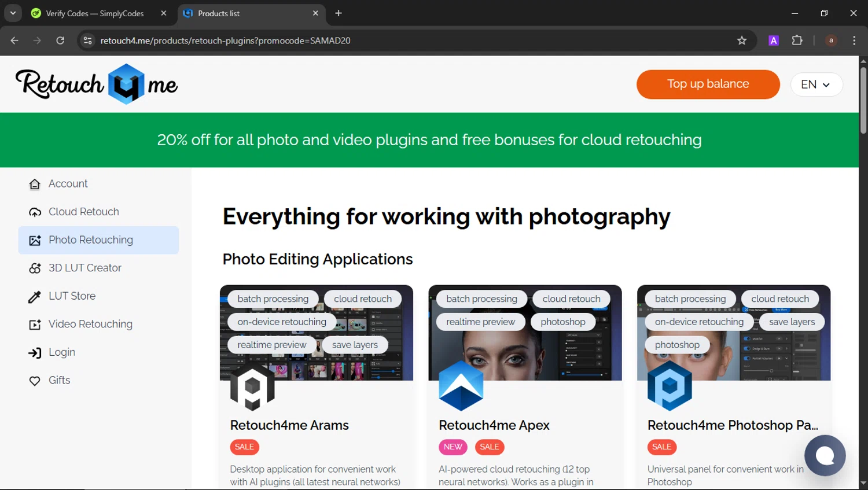Image resolution: width=868 pixels, height=490 pixels.
Task: Click the photoshop tag on Apex card
Action: point(563,322)
